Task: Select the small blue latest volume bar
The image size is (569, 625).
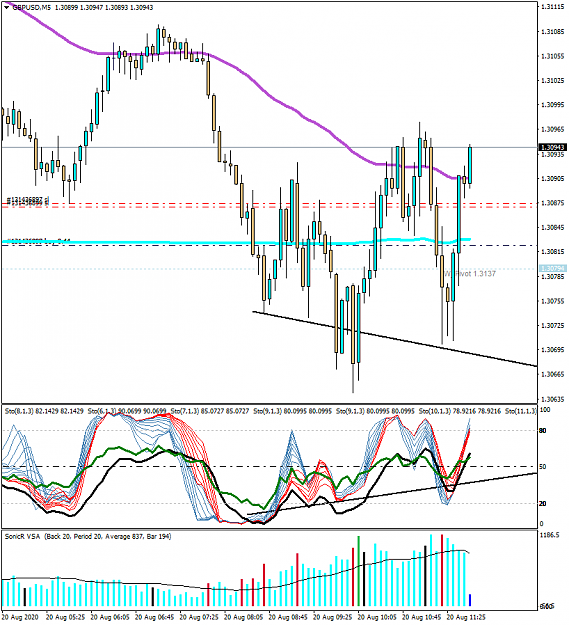Action: click(470, 600)
